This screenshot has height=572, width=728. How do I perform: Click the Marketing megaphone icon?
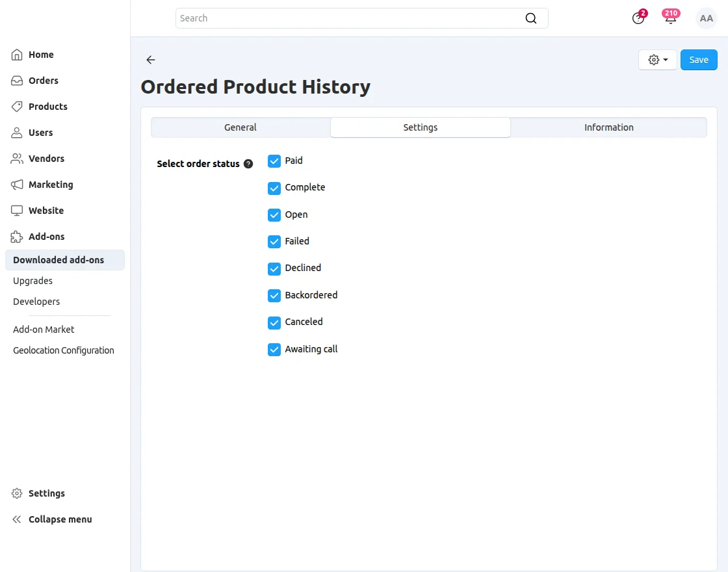[17, 185]
